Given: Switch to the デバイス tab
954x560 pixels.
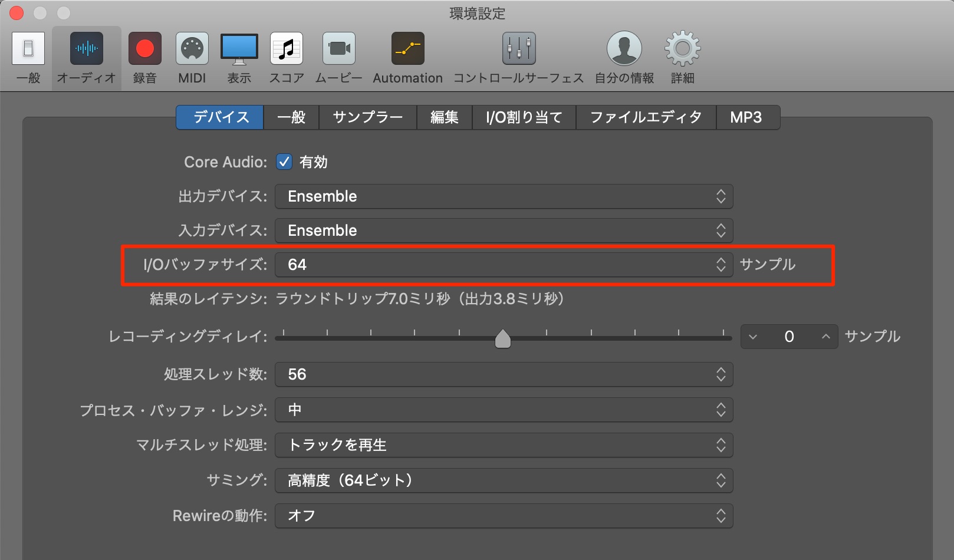Looking at the screenshot, I should point(220,117).
